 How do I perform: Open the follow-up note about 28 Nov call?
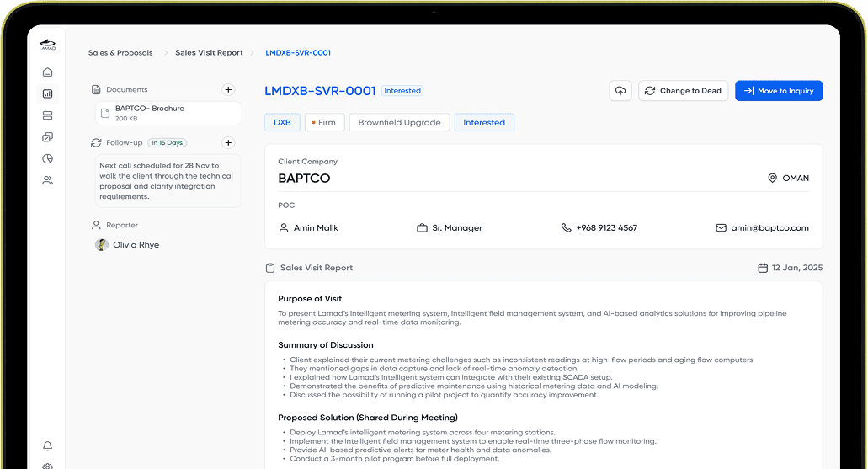pyautogui.click(x=168, y=180)
